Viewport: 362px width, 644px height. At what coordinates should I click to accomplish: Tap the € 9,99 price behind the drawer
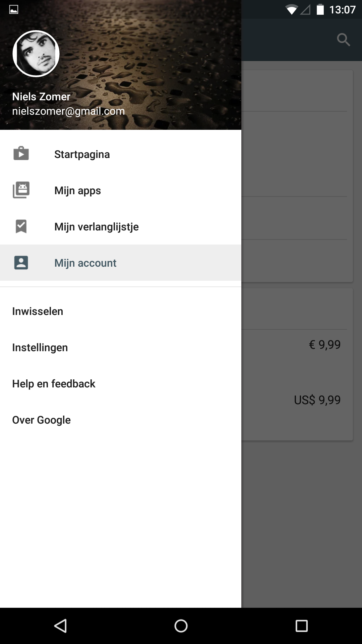point(324,344)
